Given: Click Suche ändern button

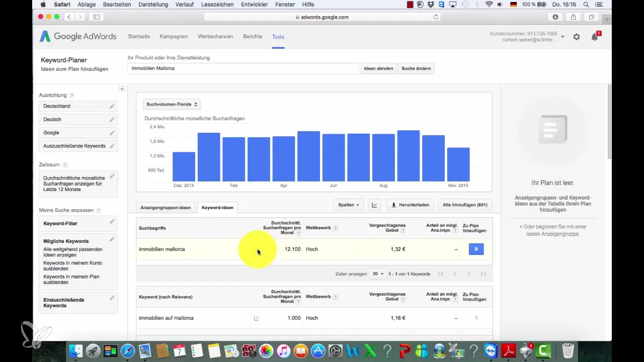Looking at the screenshot, I should click(416, 68).
